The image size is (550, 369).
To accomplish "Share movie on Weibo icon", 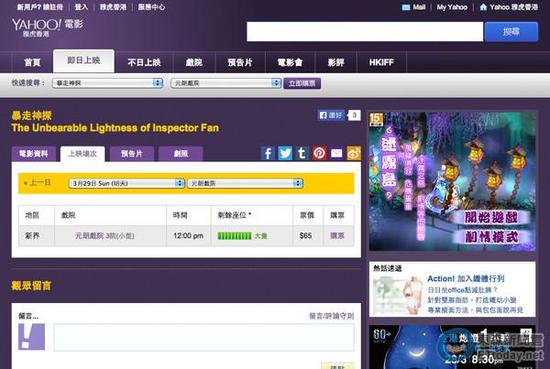I will pyautogui.click(x=354, y=154).
